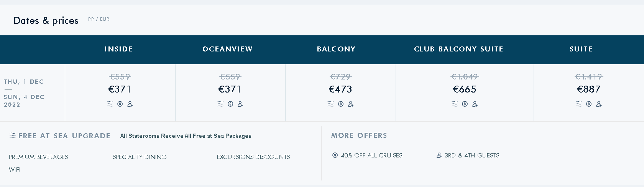The image size is (644, 187).
Task: Click the Speciality Dining package
Action: (140, 157)
